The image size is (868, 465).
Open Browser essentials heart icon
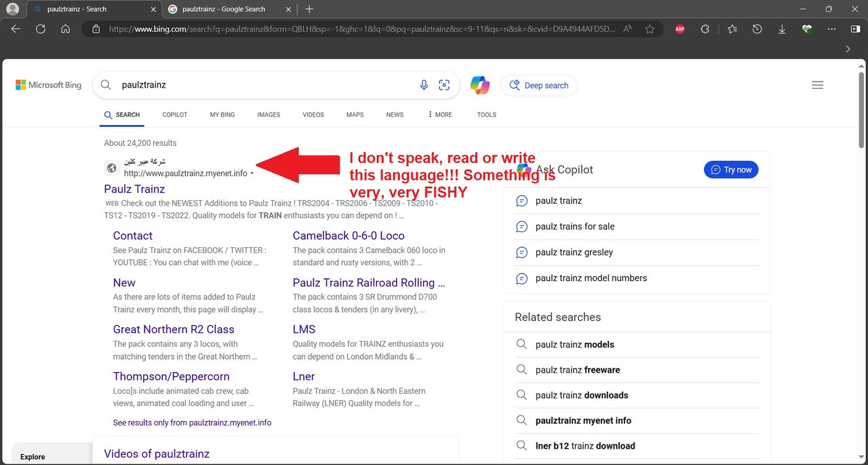(807, 29)
